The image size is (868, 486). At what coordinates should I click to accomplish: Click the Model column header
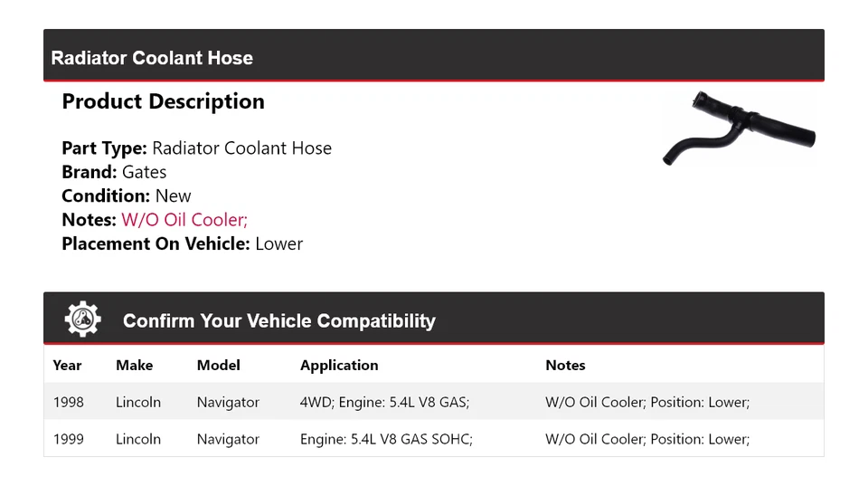coord(218,366)
